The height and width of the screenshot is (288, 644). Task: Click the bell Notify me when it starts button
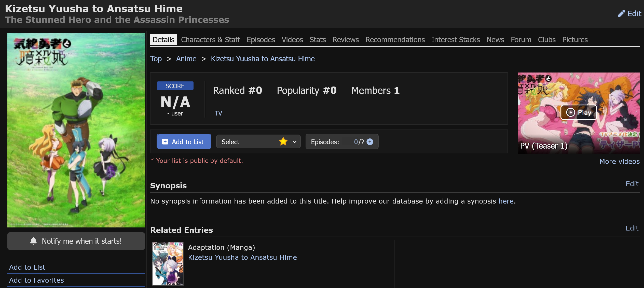pyautogui.click(x=76, y=241)
